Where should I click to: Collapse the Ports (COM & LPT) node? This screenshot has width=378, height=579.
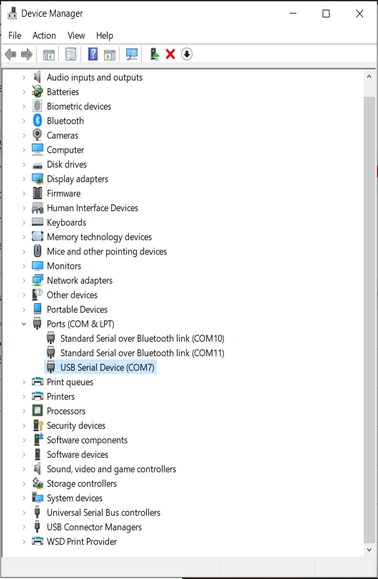pos(24,324)
